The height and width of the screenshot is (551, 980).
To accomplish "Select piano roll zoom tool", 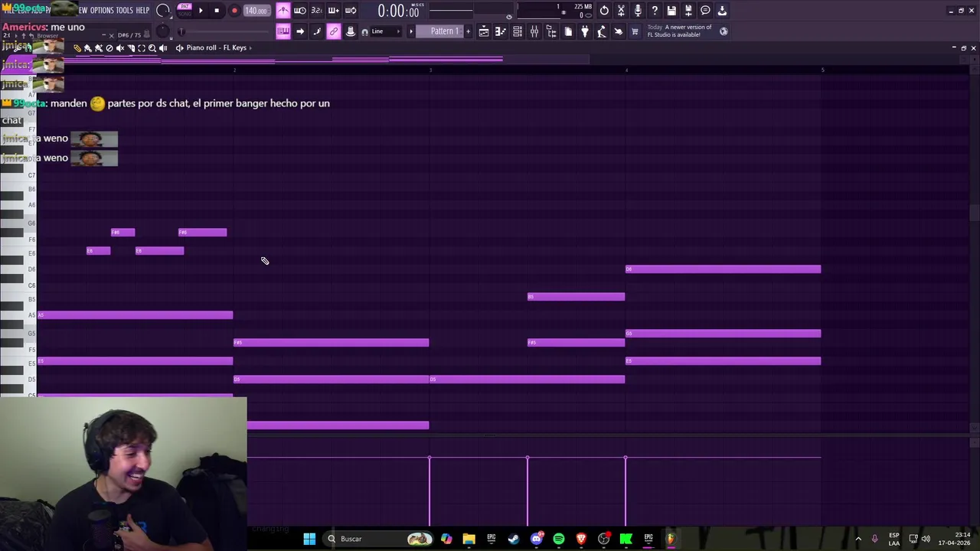I will point(152,47).
